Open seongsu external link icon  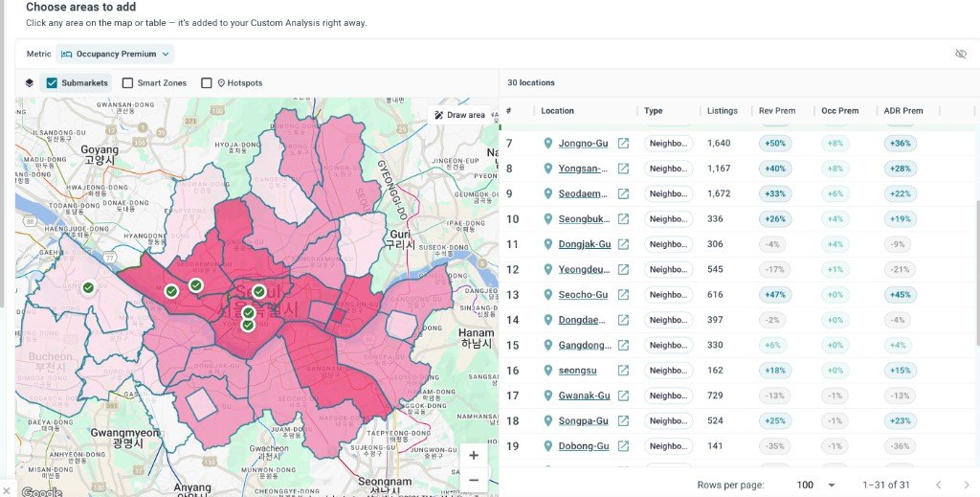coord(623,370)
